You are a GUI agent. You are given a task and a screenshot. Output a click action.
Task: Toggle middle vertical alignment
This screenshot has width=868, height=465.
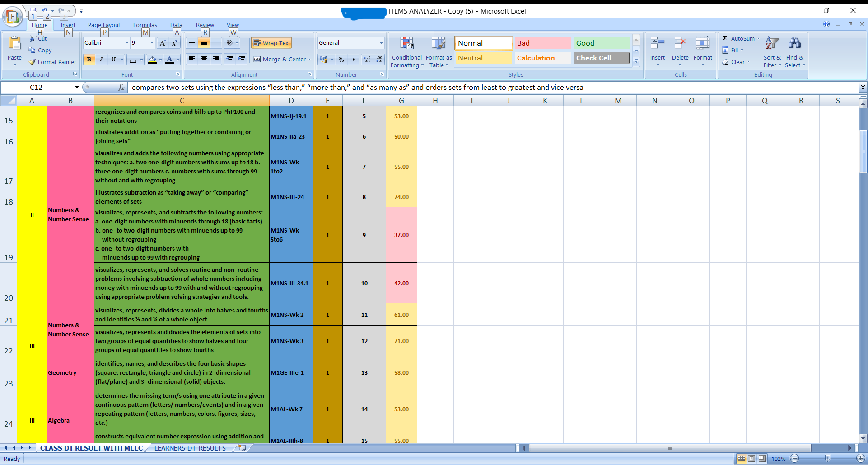click(204, 43)
